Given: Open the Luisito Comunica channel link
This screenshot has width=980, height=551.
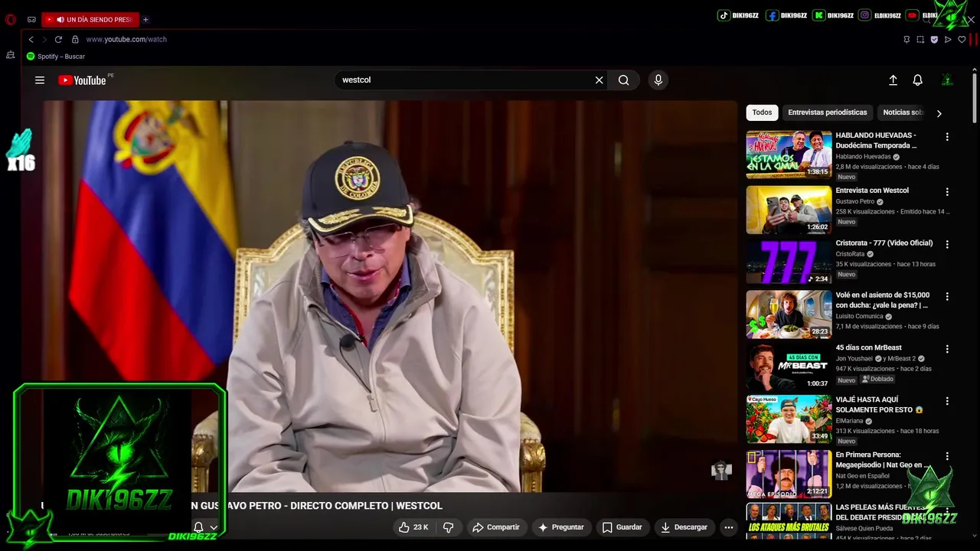Looking at the screenshot, I should click(x=859, y=316).
